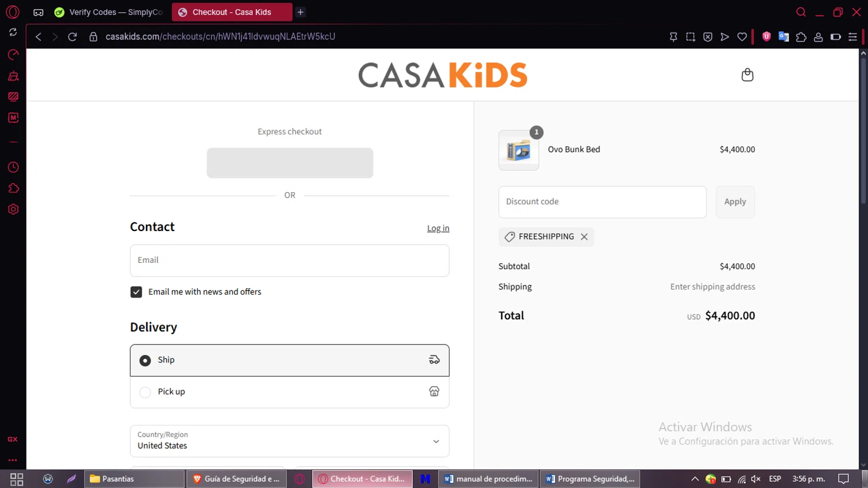Take a snapshot with capture icon
The image size is (868, 488).
coord(690,36)
